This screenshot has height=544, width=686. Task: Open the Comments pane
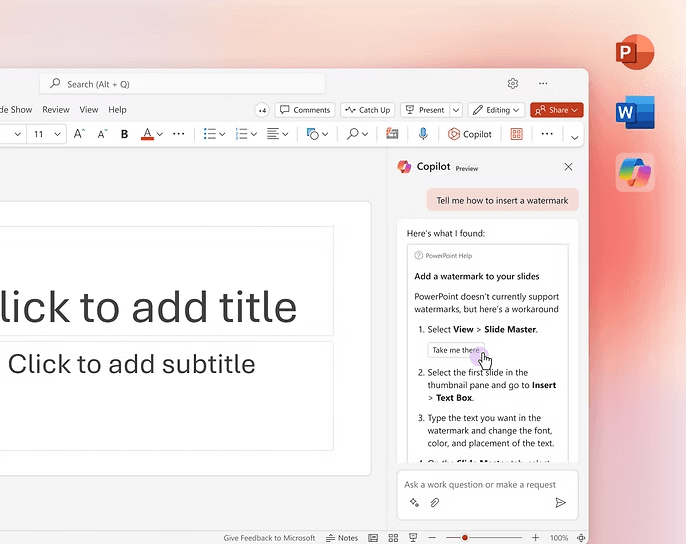pos(305,110)
